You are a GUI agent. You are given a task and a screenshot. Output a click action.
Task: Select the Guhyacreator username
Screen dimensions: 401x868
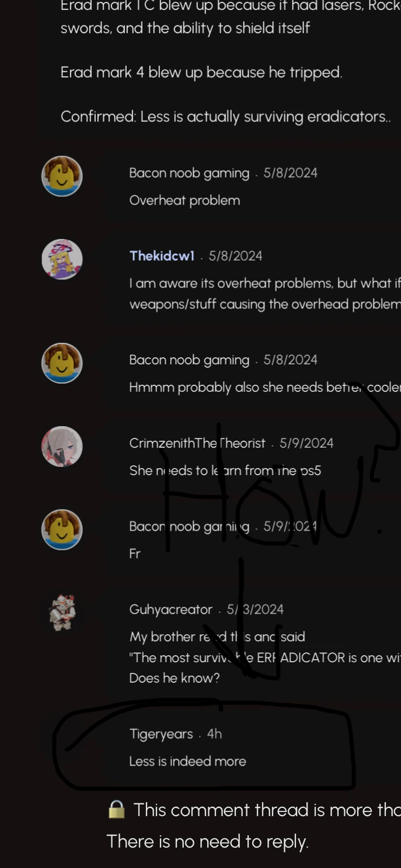[170, 609]
